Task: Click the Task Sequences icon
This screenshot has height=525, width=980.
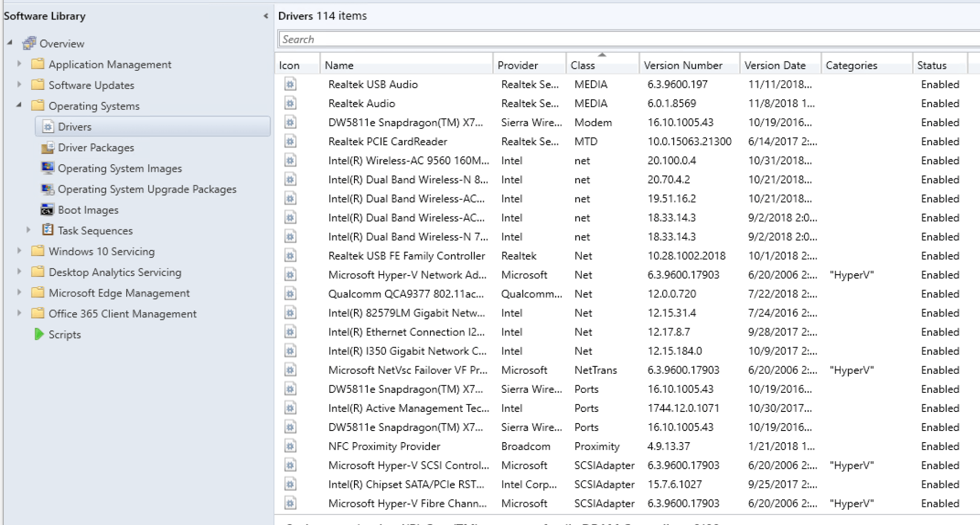Action: click(x=48, y=230)
